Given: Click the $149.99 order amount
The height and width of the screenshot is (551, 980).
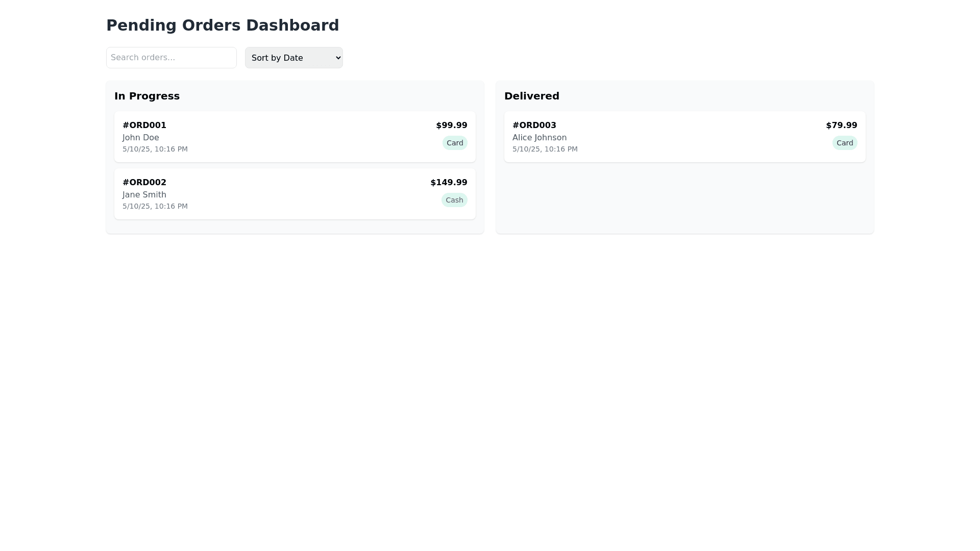Looking at the screenshot, I should pos(448,183).
